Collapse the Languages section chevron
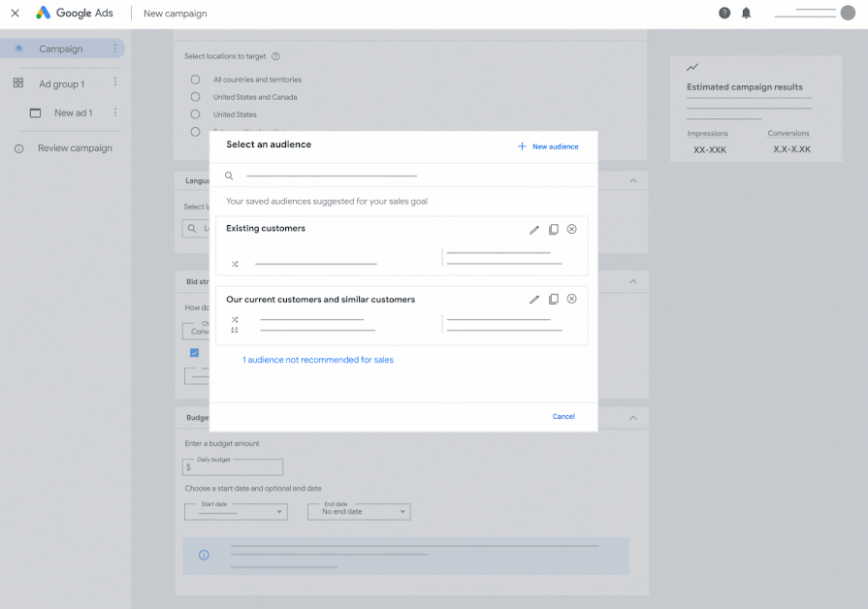The width and height of the screenshot is (868, 609). click(x=633, y=181)
